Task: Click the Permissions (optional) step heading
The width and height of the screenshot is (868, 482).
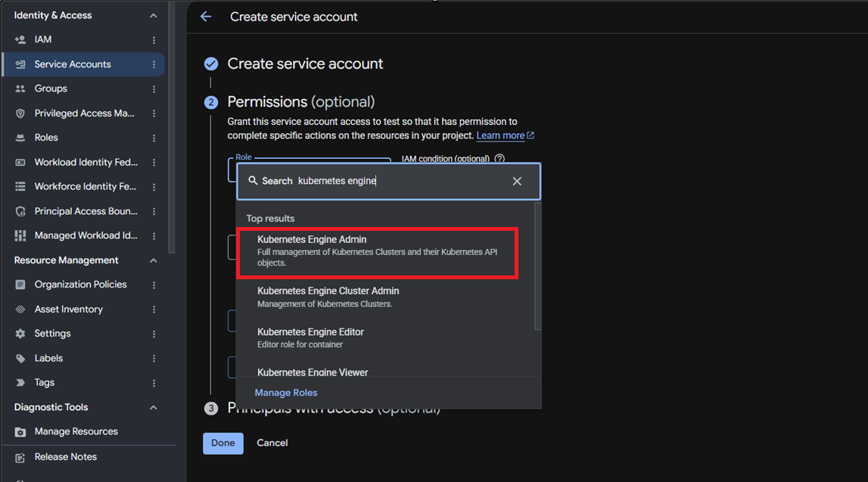Action: [300, 102]
